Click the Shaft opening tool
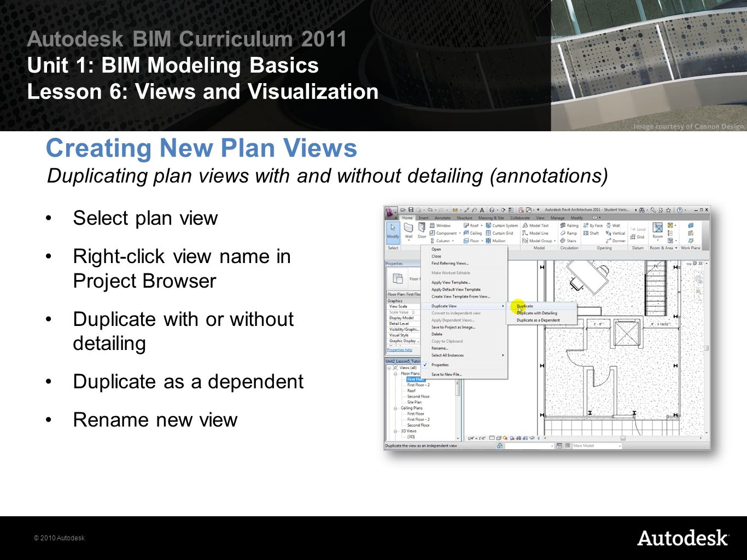Screen dimensions: 747x560 tap(591, 233)
